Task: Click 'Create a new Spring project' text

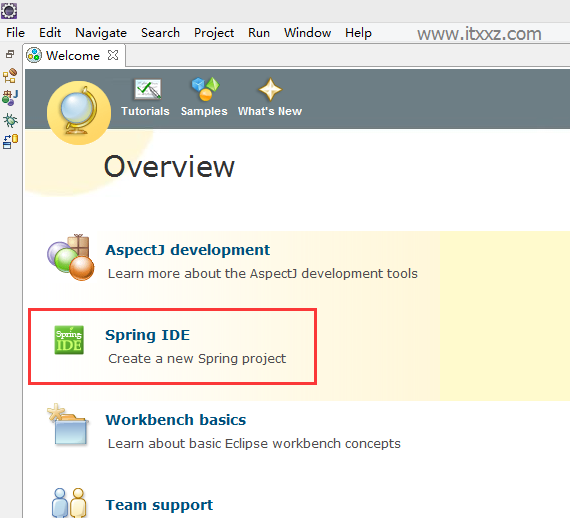Action: coord(197,359)
